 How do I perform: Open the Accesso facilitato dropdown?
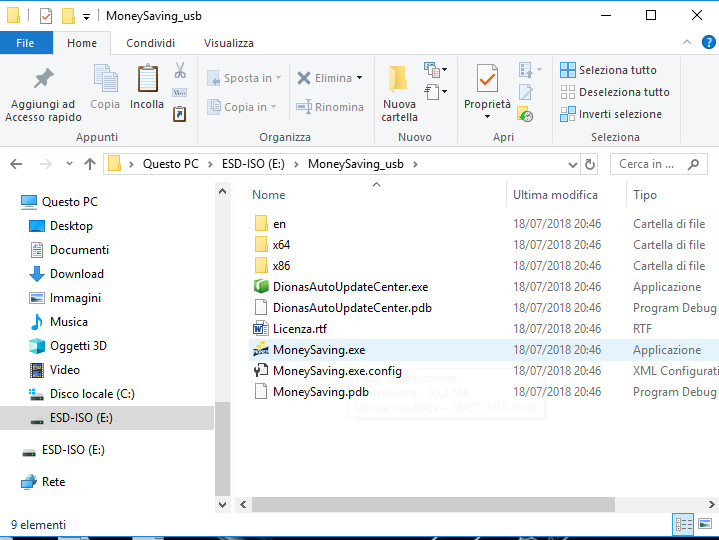435,92
